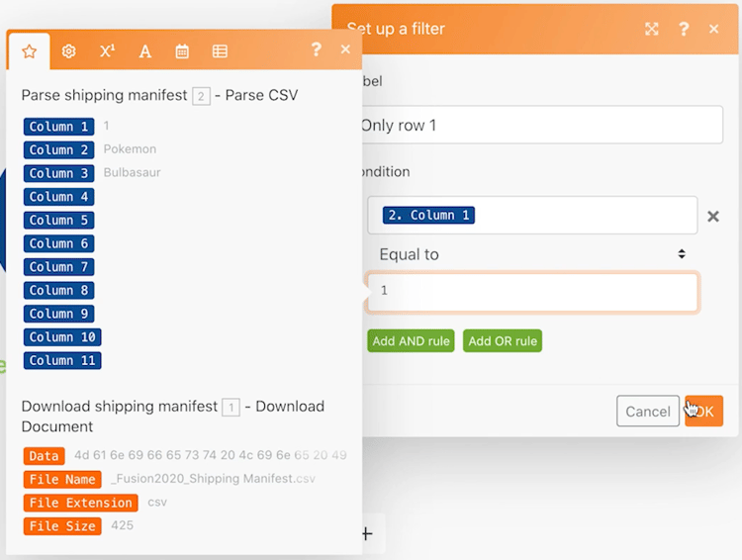Insert the Column 8 variable pill
This screenshot has height=560, width=742.
pyautogui.click(x=58, y=290)
